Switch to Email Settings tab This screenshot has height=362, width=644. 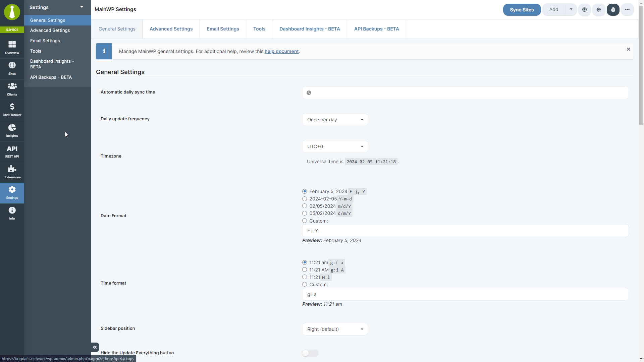[223, 29]
